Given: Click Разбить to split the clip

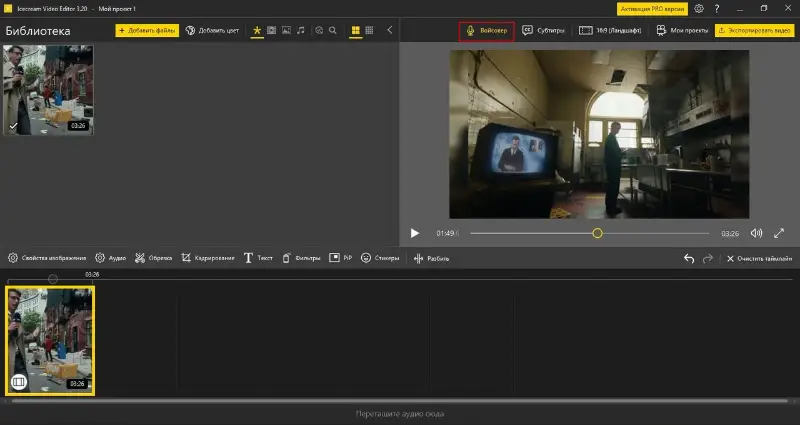Looking at the screenshot, I should pos(432,259).
